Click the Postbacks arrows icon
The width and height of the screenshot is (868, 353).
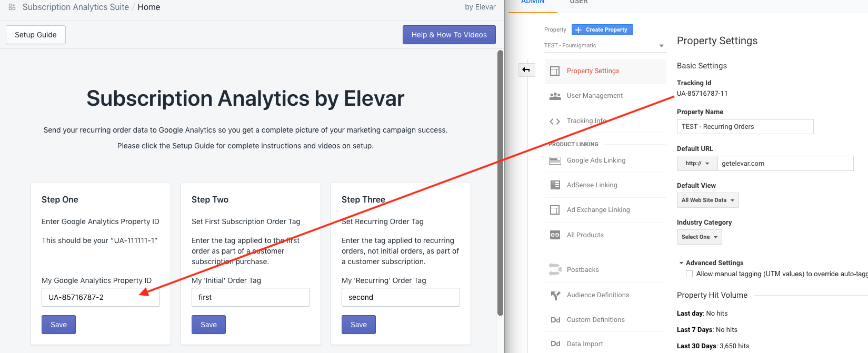(x=555, y=269)
